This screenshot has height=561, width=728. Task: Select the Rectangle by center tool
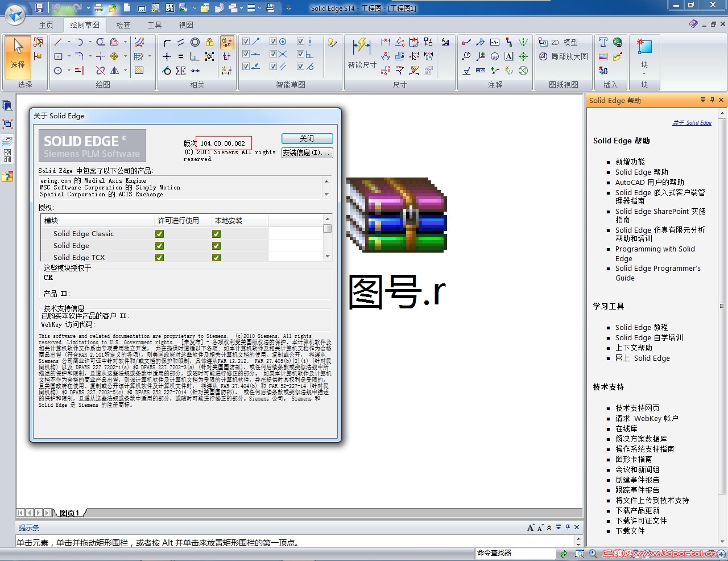(x=58, y=56)
